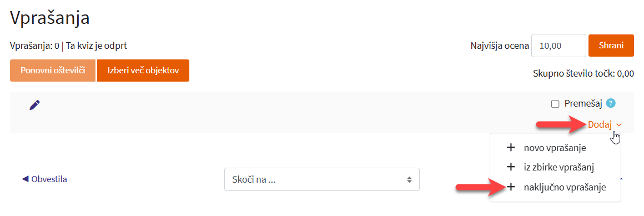
Task: Follow the Obvestila link
Action: [x=49, y=179]
